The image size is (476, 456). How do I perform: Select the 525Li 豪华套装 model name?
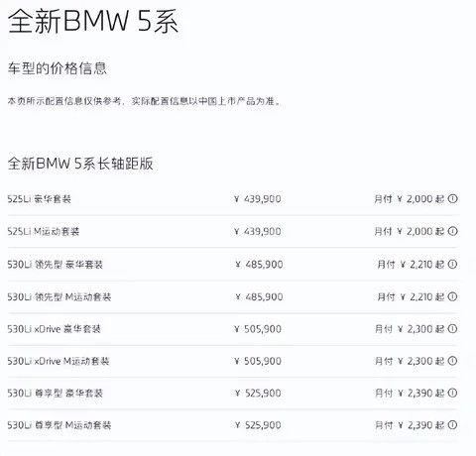click(x=40, y=199)
